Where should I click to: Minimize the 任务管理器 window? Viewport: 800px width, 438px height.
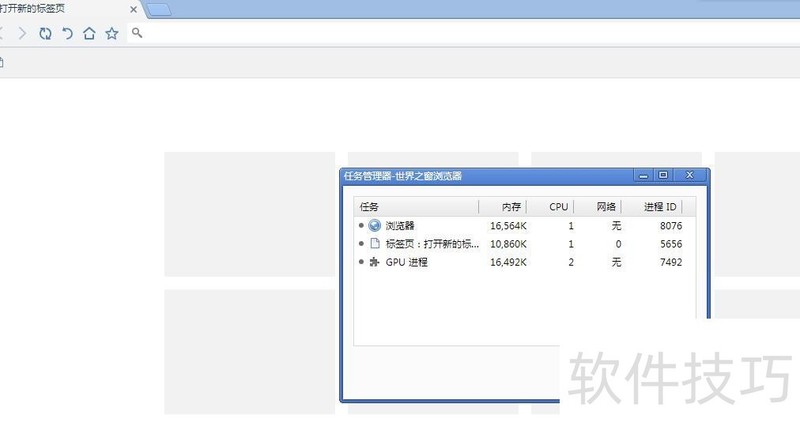(644, 175)
